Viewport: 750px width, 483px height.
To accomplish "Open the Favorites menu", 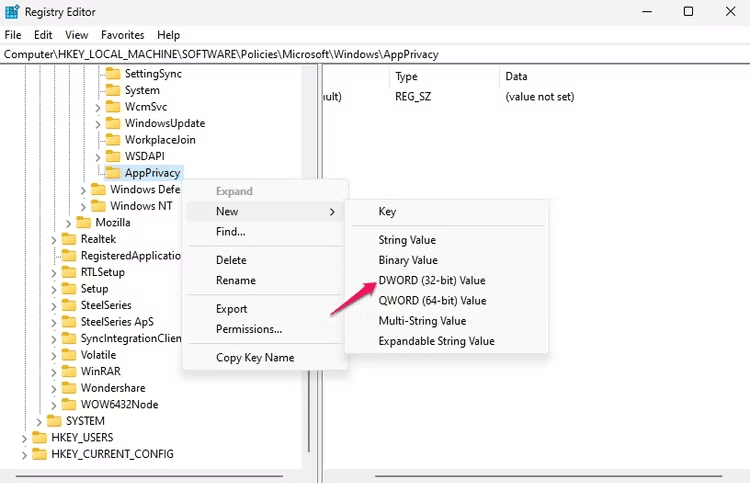I will 122,35.
